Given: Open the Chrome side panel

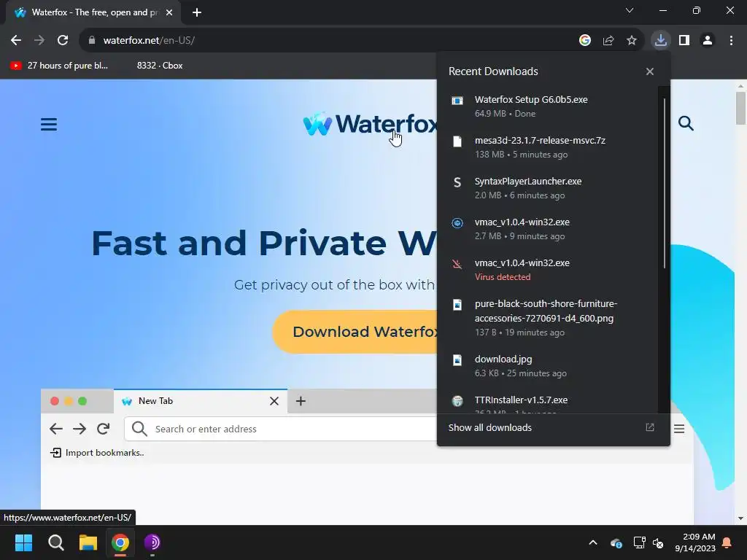Looking at the screenshot, I should 684,41.
